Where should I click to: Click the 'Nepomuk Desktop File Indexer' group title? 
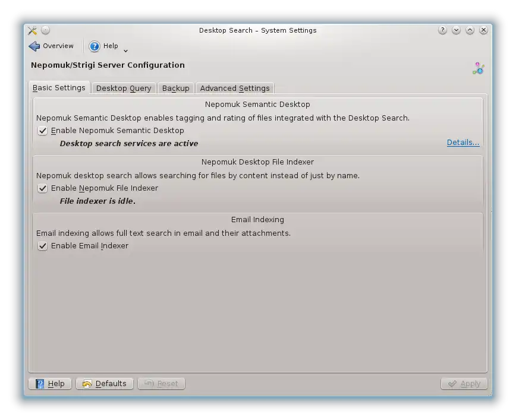257,162
